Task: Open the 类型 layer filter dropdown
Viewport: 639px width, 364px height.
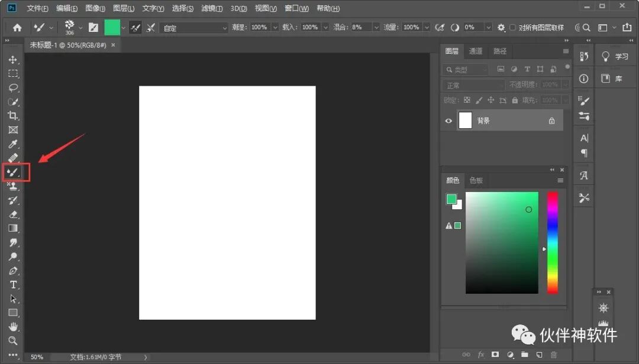Action: point(465,70)
